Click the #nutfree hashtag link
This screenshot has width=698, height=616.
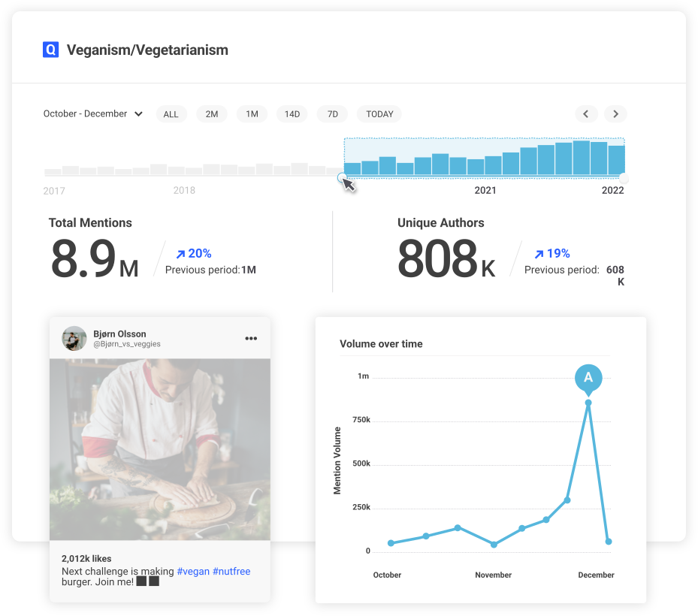tap(231, 571)
